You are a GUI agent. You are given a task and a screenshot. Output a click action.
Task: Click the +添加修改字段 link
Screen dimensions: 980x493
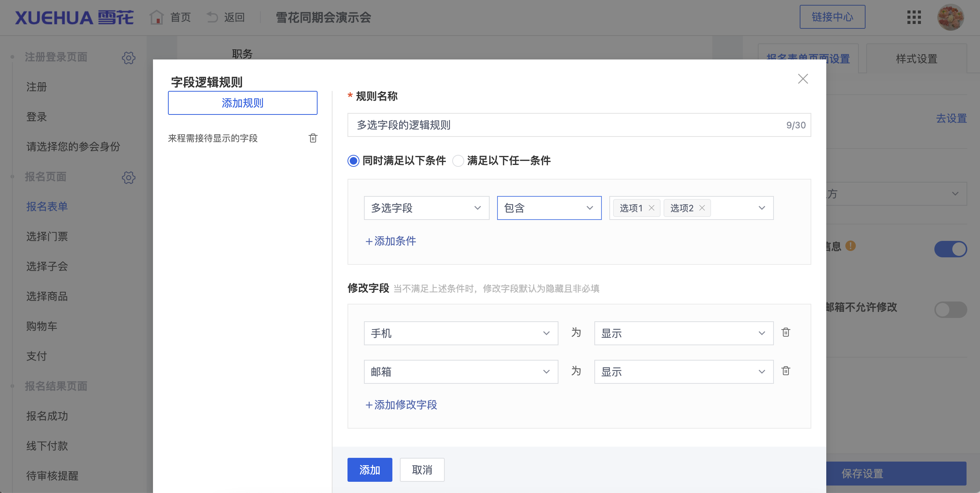click(401, 405)
